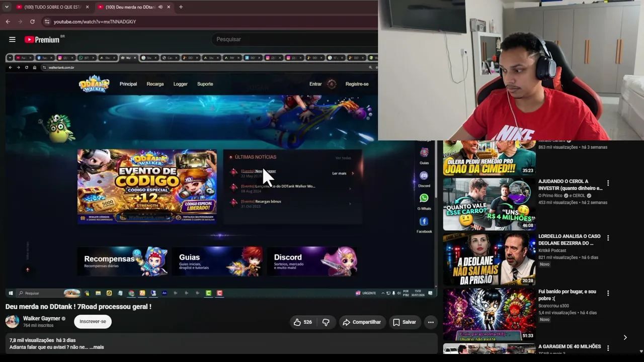Like the video with 526 likes
Screen dimensions: 644x362
click(x=303, y=322)
